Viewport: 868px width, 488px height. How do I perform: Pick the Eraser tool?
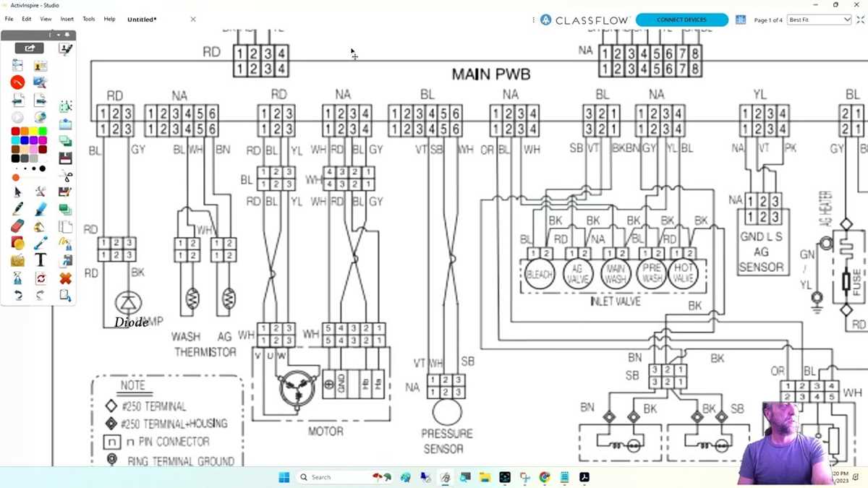(17, 226)
